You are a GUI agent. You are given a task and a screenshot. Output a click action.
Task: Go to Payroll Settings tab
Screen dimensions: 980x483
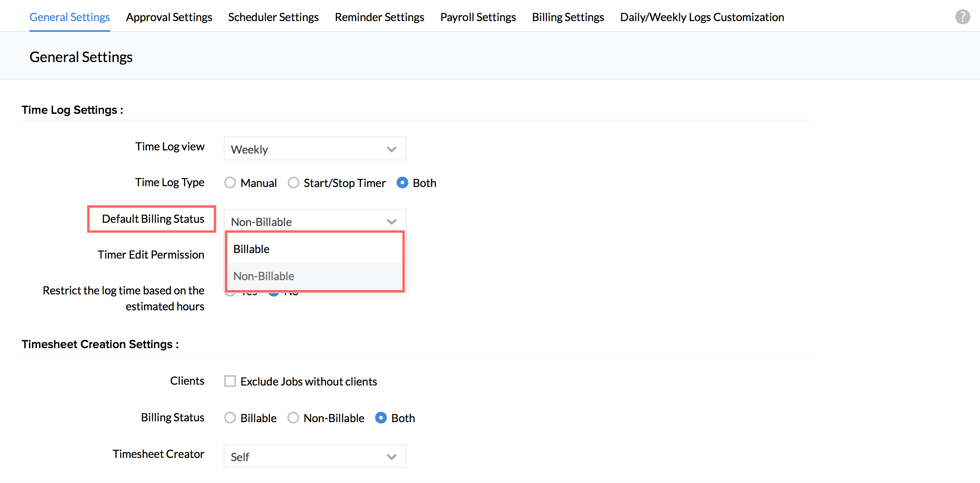coord(478,17)
